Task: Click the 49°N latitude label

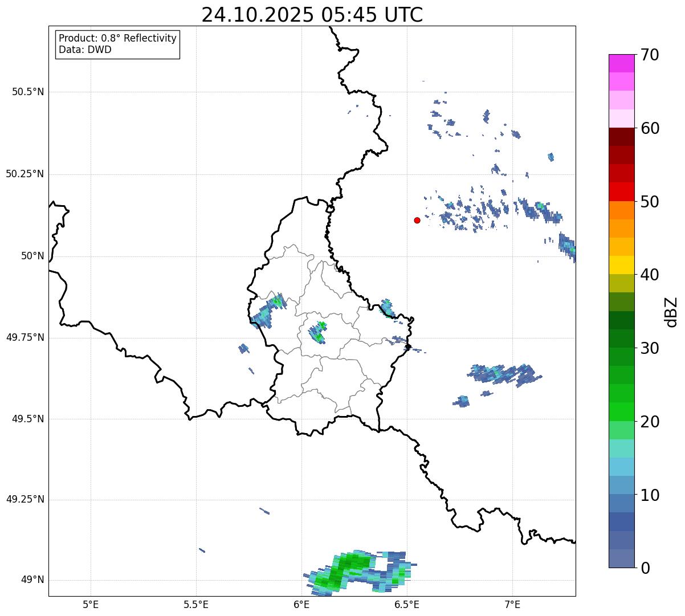Action: tap(32, 580)
